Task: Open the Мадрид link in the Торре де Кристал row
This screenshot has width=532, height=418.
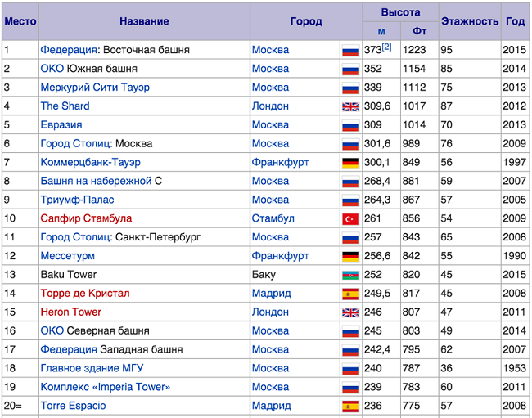Action: 272,293
